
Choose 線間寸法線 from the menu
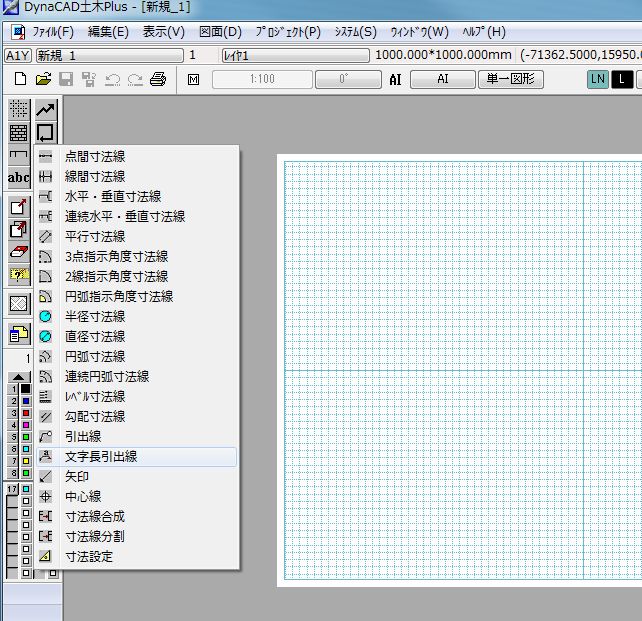point(137,176)
